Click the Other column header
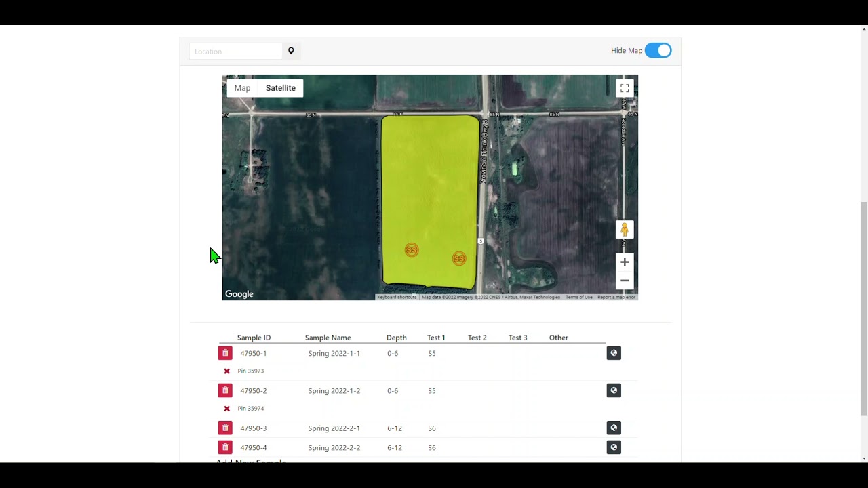Viewport: 868px width, 488px height. tap(559, 338)
